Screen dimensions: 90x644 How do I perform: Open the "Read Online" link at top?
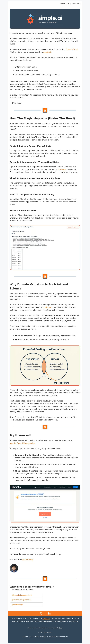click(x=76, y=4)
